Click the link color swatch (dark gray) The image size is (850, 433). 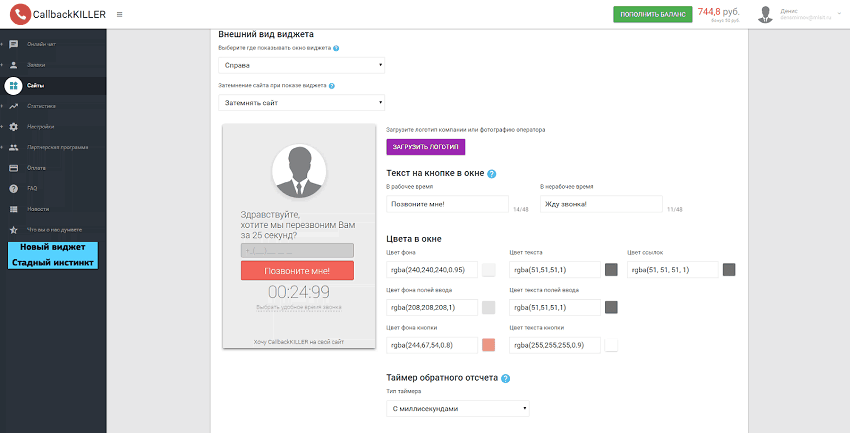pyautogui.click(x=729, y=269)
